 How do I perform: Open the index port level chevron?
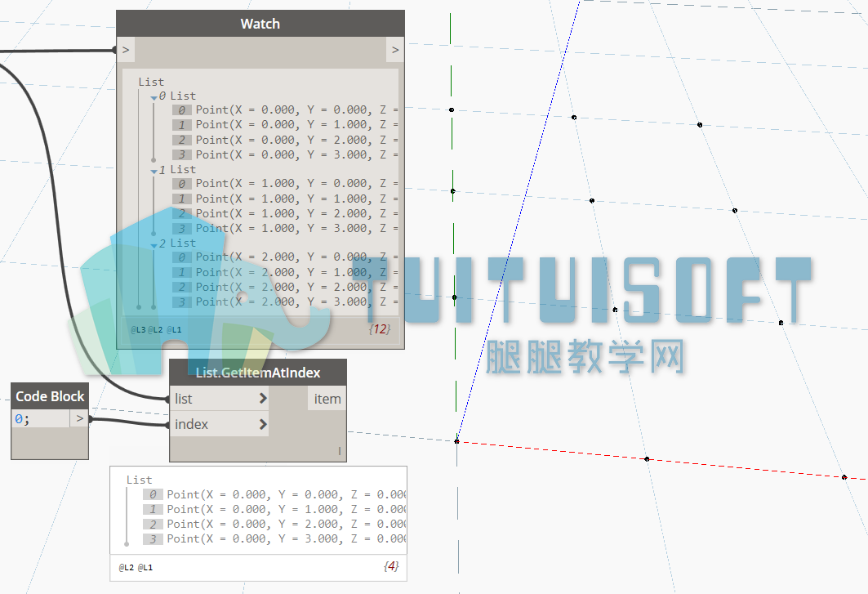[263, 424]
